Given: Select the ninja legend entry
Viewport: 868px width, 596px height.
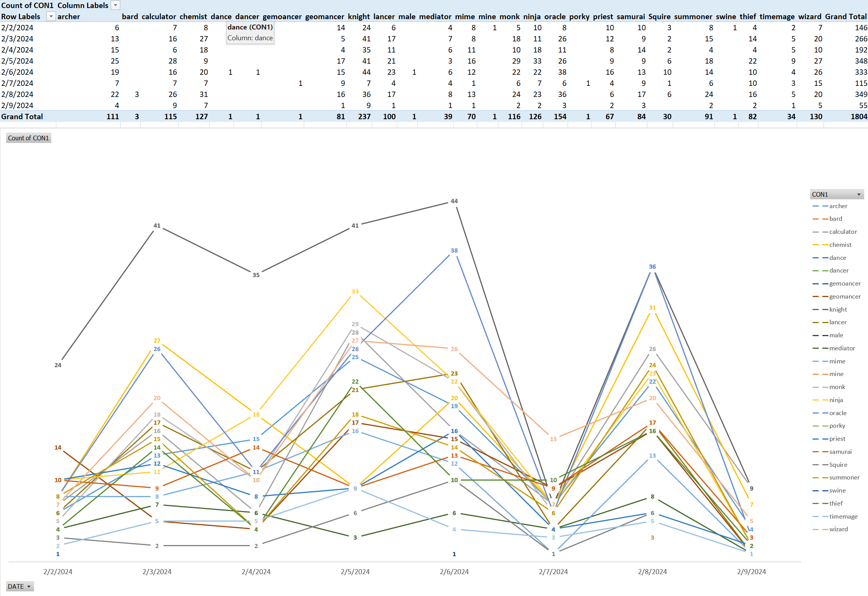Looking at the screenshot, I should click(x=836, y=400).
